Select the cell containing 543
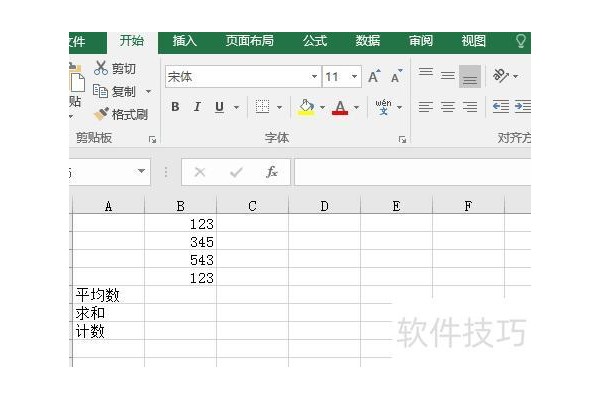600x400 pixels. pos(180,259)
